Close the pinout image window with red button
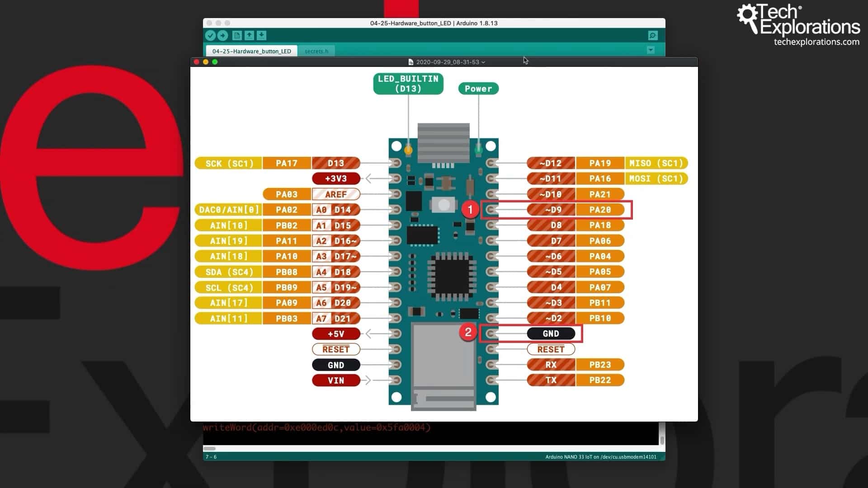This screenshot has height=488, width=868. tap(196, 62)
